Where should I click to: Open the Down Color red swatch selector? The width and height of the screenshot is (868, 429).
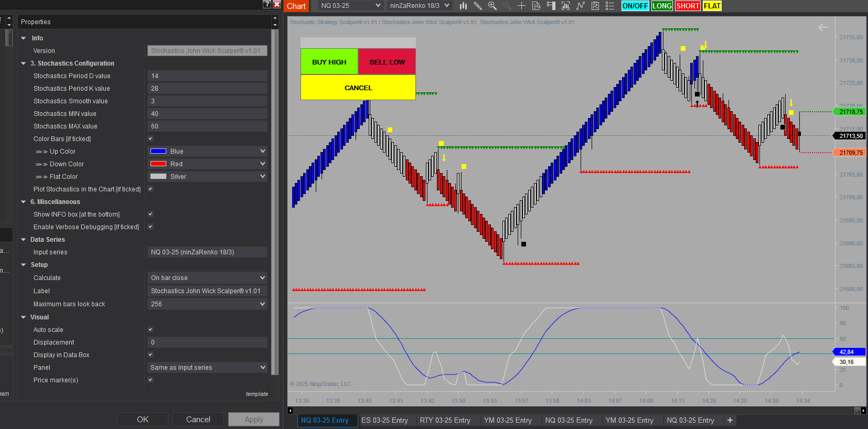(207, 164)
